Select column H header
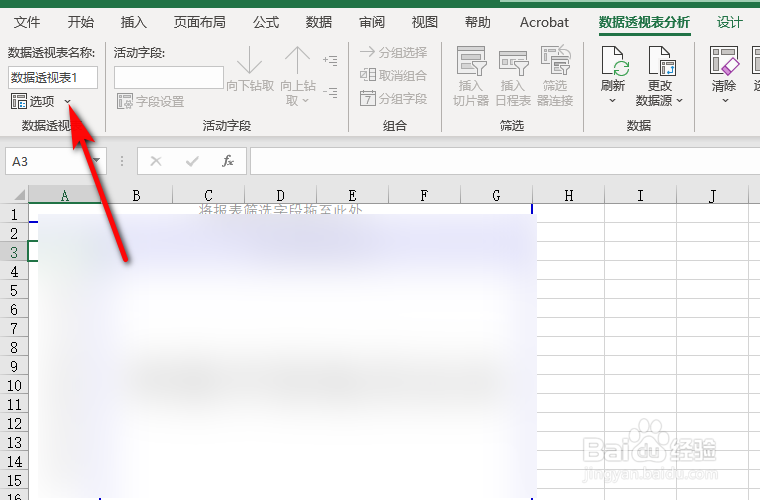This screenshot has height=500, width=760. pos(569,195)
